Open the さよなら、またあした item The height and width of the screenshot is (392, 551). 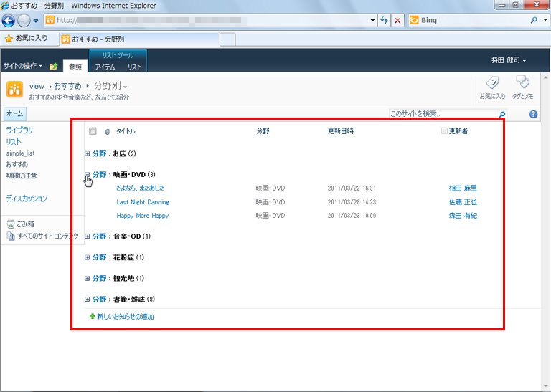pos(140,188)
